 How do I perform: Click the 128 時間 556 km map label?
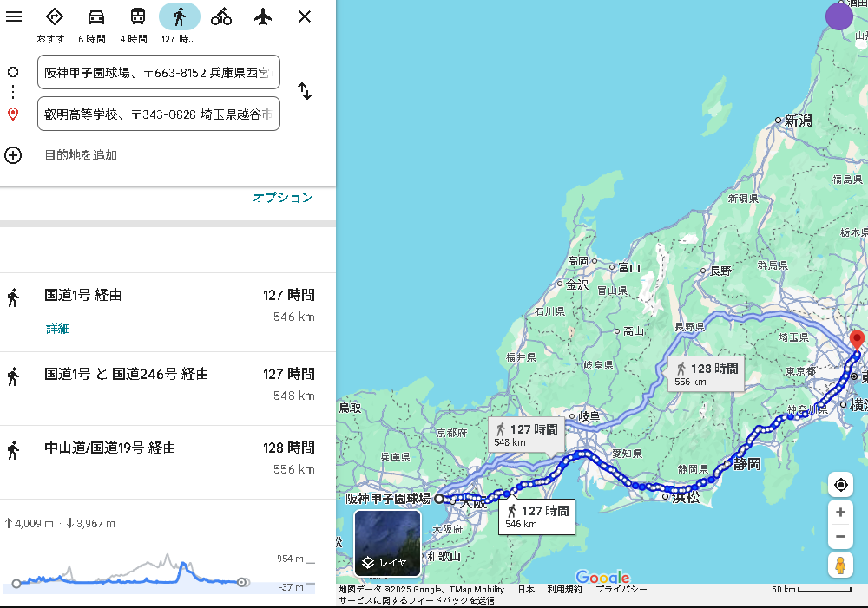(x=707, y=374)
